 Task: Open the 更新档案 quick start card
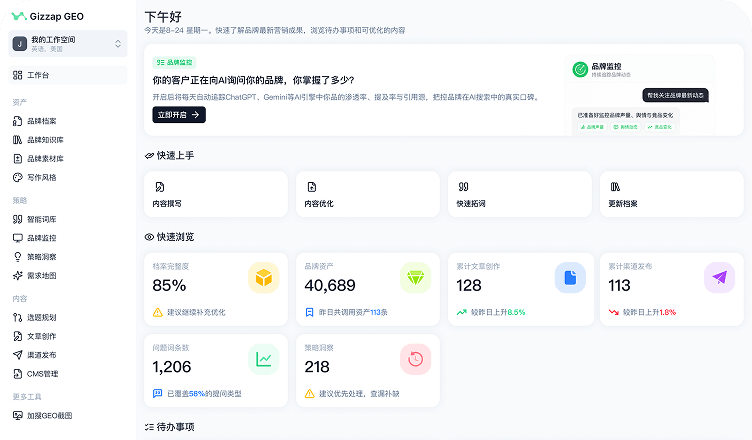671,194
